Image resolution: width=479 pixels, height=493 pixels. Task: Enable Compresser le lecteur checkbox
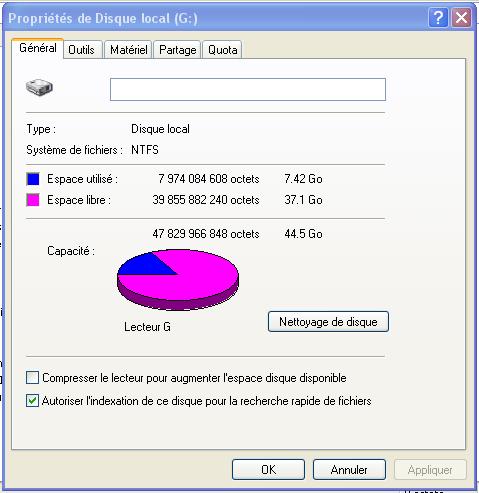click(32, 378)
